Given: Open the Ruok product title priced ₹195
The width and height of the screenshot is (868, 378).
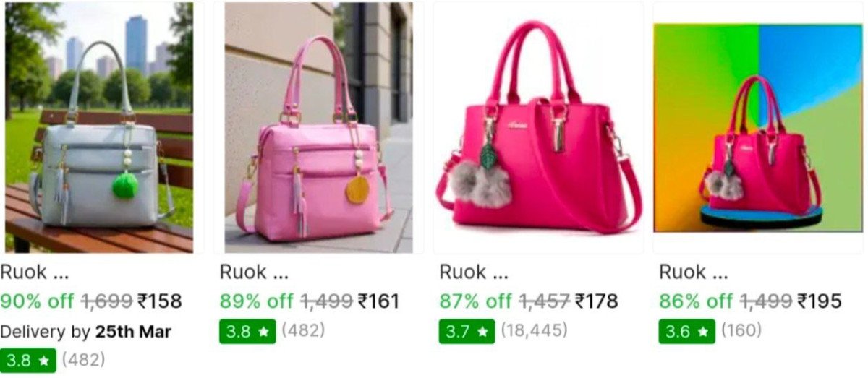Looking at the screenshot, I should 693,272.
